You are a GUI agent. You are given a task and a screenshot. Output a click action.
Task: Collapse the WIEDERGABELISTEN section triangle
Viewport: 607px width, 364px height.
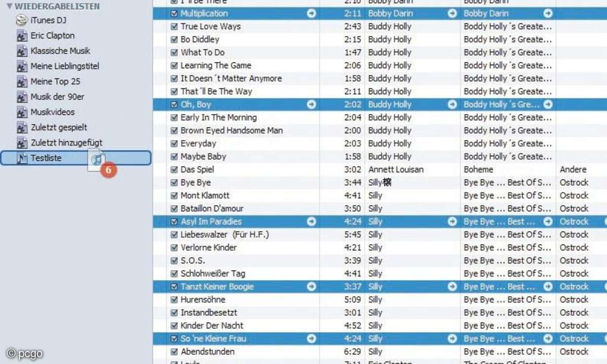pyautogui.click(x=9, y=7)
